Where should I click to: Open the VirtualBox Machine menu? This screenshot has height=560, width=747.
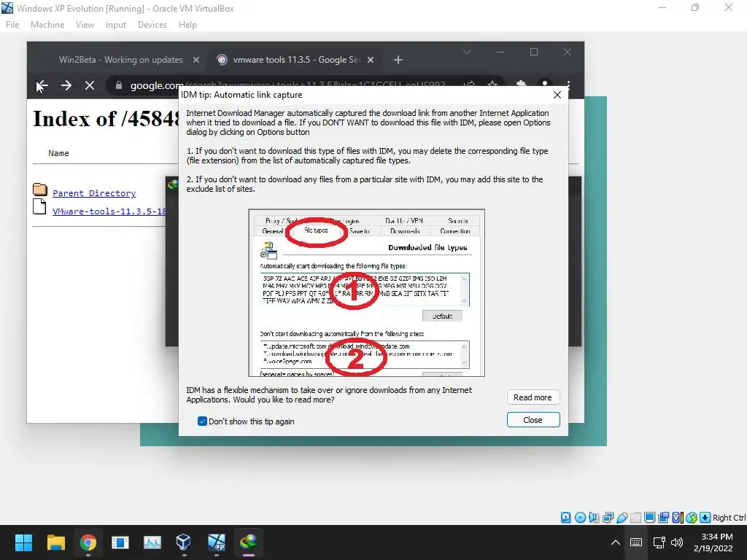click(x=47, y=25)
